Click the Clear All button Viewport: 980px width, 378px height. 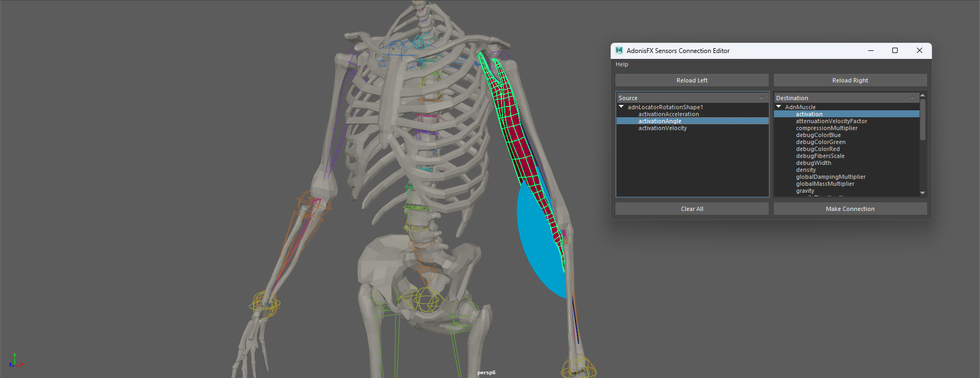click(692, 209)
